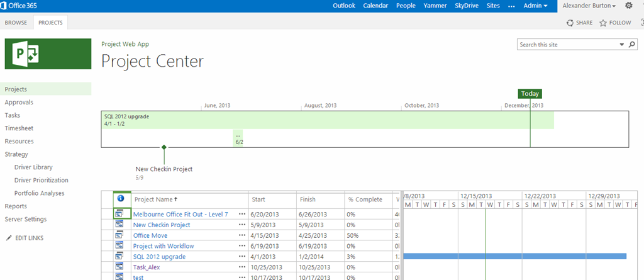Screen dimensions: 644x280
Task: Click the pencil Edit Links icon
Action: pos(9,238)
